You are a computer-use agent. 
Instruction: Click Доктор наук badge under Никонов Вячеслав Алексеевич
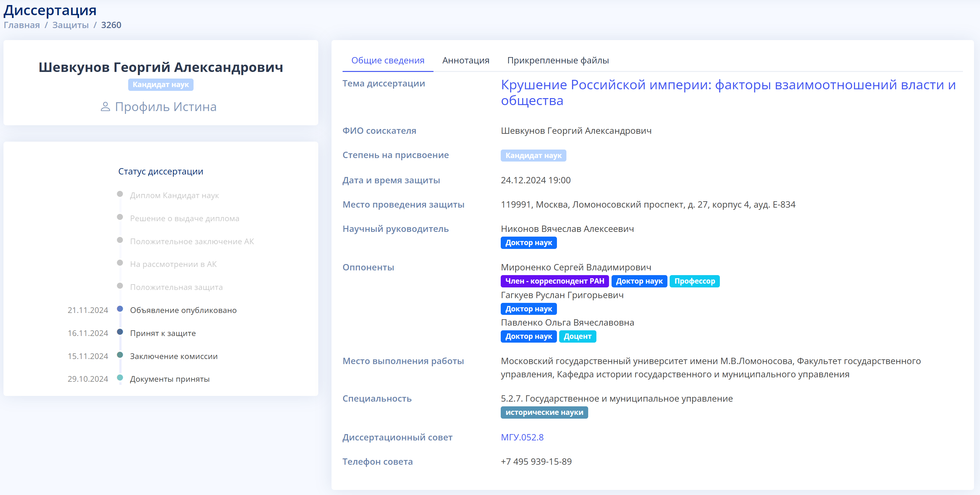529,243
